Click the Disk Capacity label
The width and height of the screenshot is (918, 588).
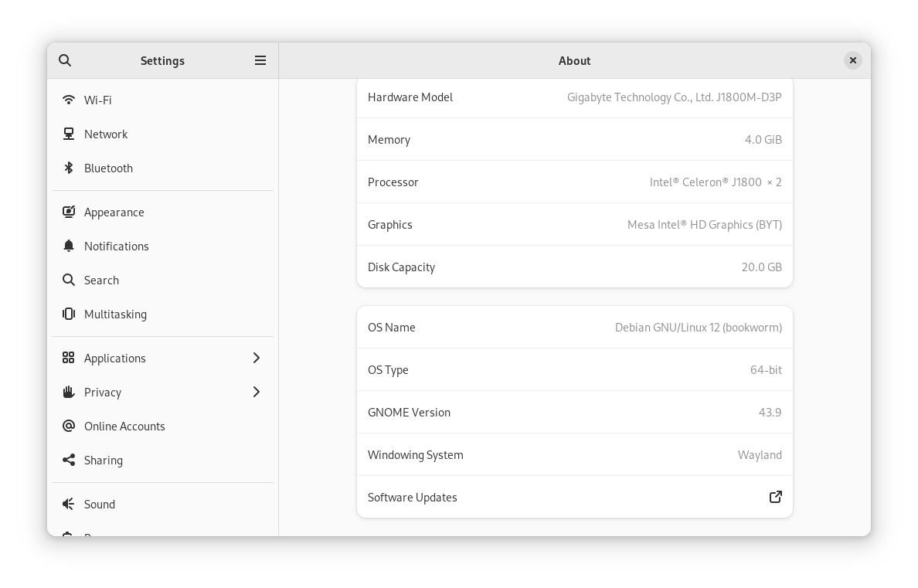click(x=401, y=267)
